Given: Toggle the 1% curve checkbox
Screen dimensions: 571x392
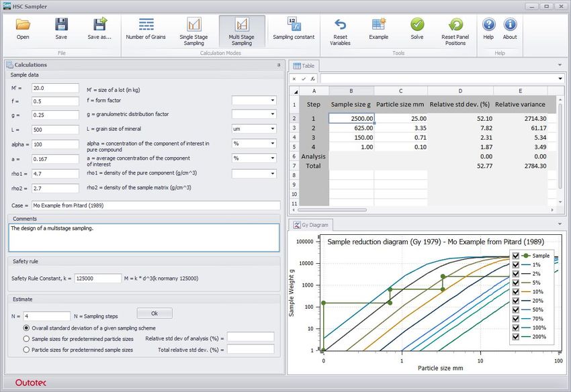Looking at the screenshot, I should pyautogui.click(x=516, y=264).
